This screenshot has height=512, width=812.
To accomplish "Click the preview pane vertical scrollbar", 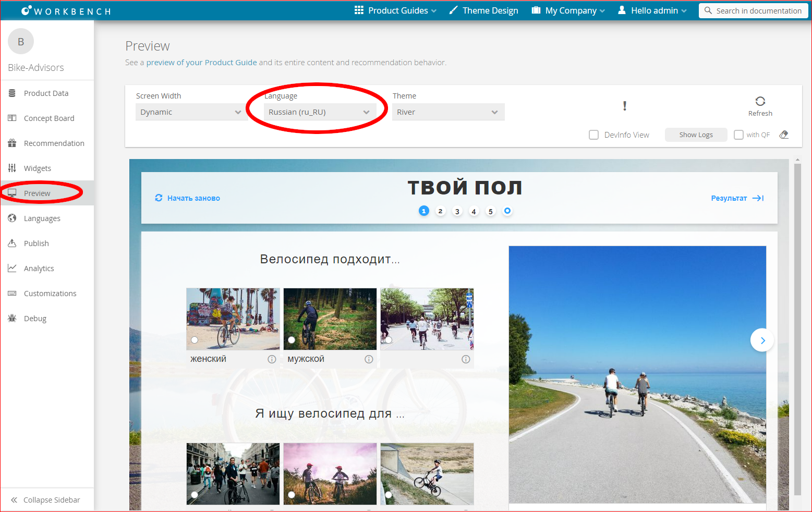I will coord(797,328).
